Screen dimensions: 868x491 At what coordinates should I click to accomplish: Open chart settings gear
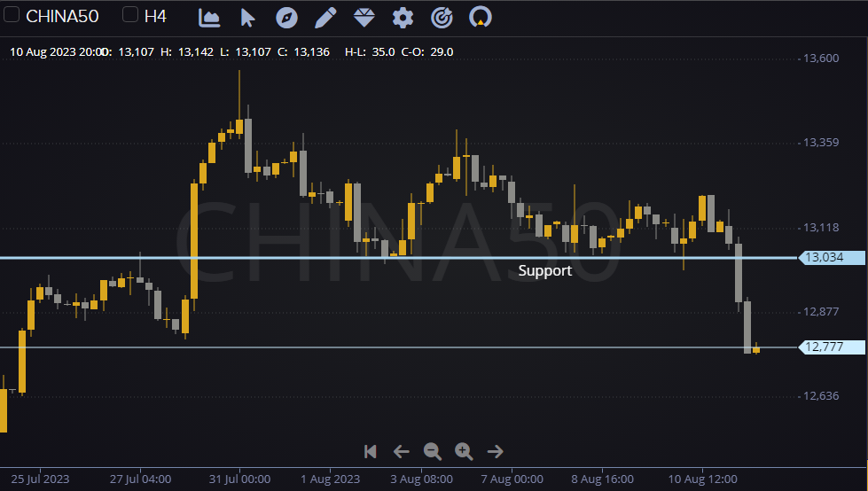click(x=403, y=18)
